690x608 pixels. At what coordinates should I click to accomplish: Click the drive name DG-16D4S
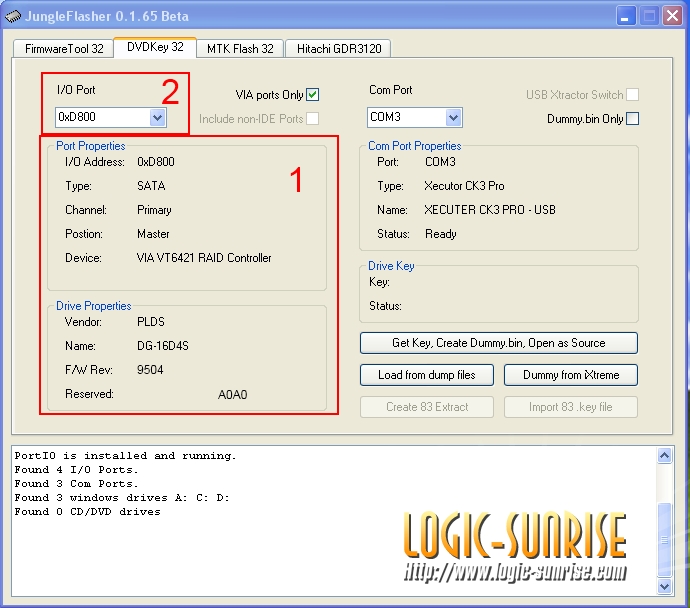(x=163, y=346)
